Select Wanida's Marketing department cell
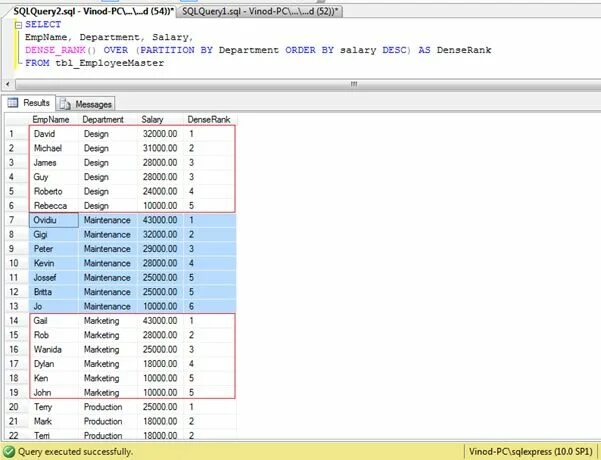 click(108, 349)
